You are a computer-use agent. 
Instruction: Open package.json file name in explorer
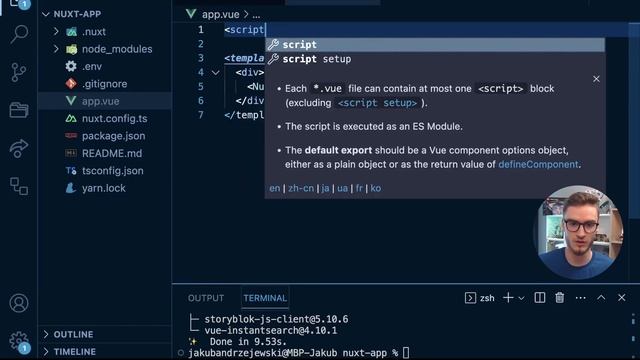click(x=113, y=136)
